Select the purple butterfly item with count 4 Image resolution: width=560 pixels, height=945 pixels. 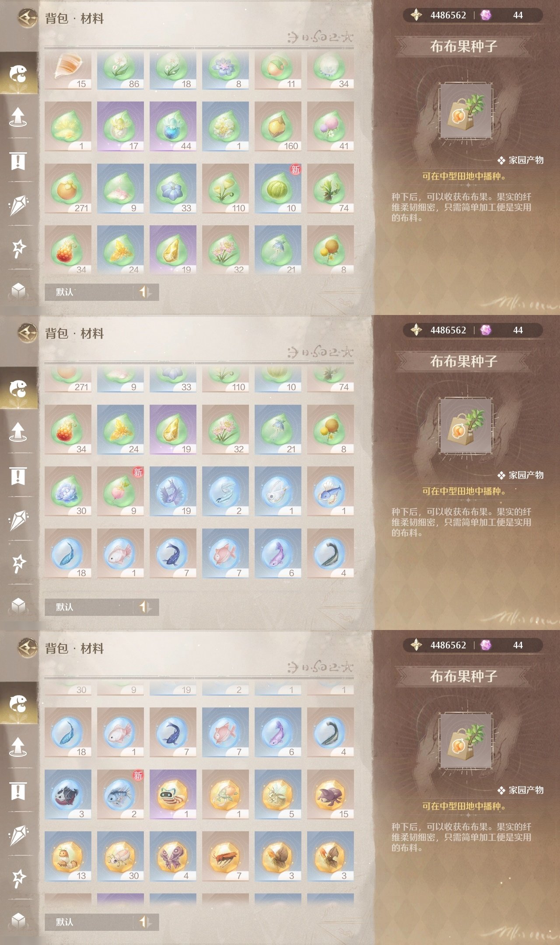point(173,856)
